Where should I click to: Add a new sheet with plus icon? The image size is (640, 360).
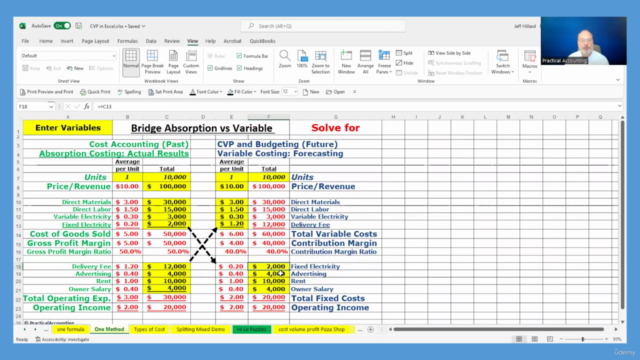[x=370, y=329]
